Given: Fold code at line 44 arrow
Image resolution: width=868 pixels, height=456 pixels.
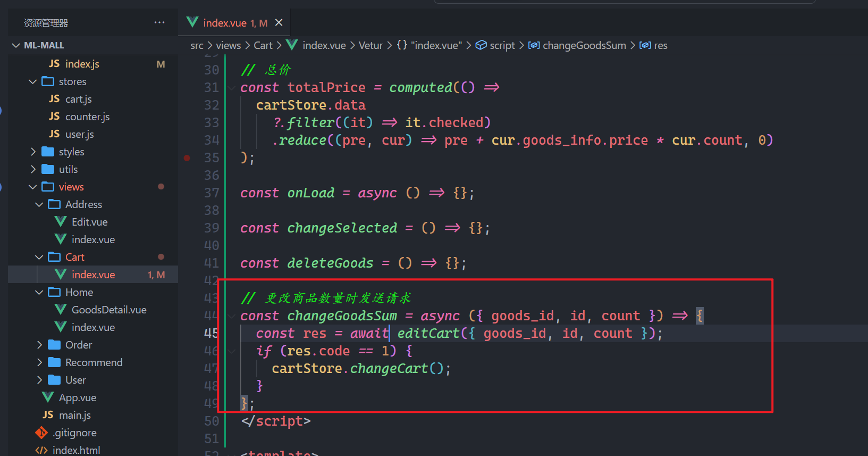Looking at the screenshot, I should (232, 316).
